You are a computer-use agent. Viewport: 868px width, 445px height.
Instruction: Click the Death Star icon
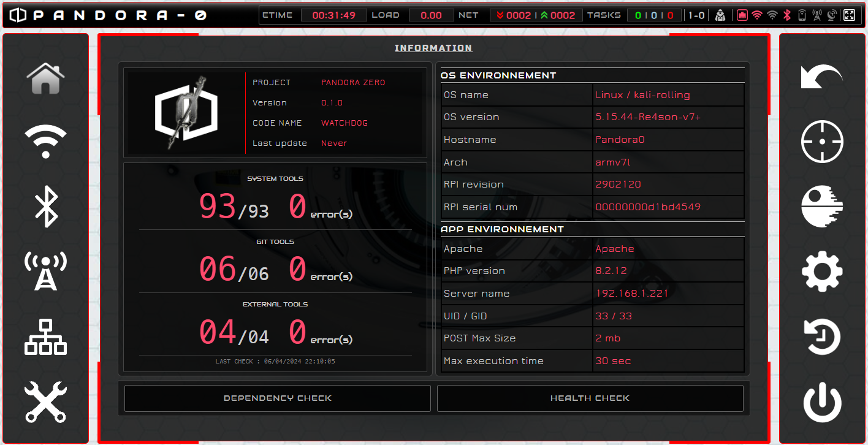click(821, 207)
